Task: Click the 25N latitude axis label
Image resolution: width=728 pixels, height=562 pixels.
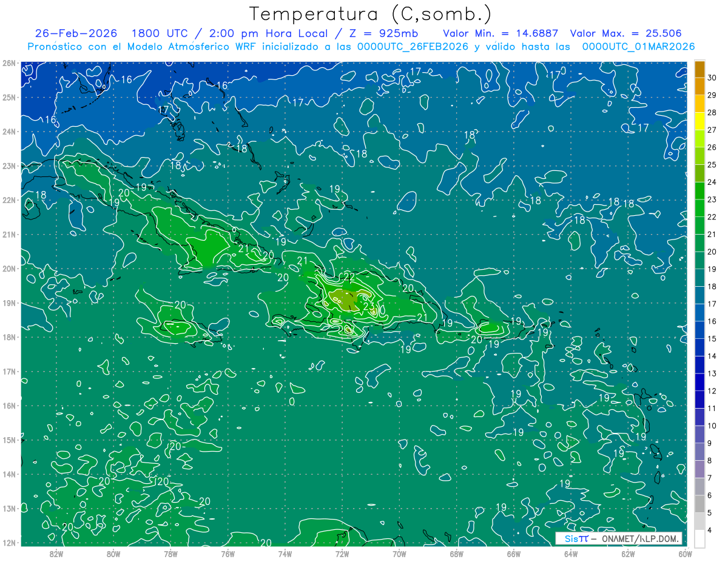Action: point(8,97)
